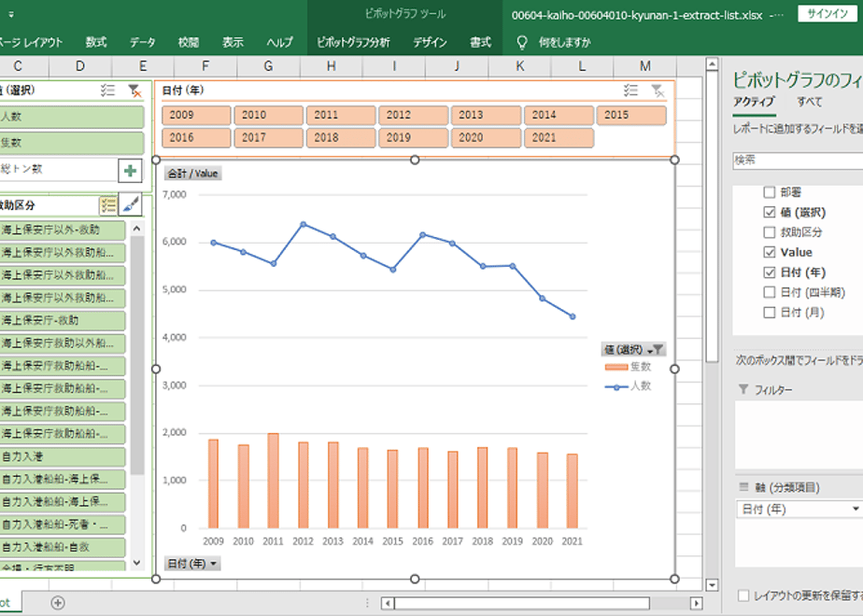Click the funnel icon beside フィルター
This screenshot has width=863, height=616.
tap(743, 389)
